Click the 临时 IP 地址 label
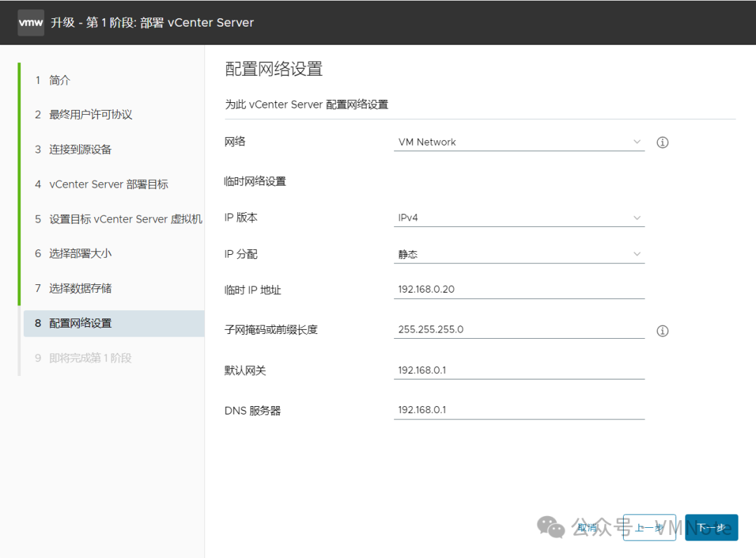The width and height of the screenshot is (756, 558). coord(253,290)
